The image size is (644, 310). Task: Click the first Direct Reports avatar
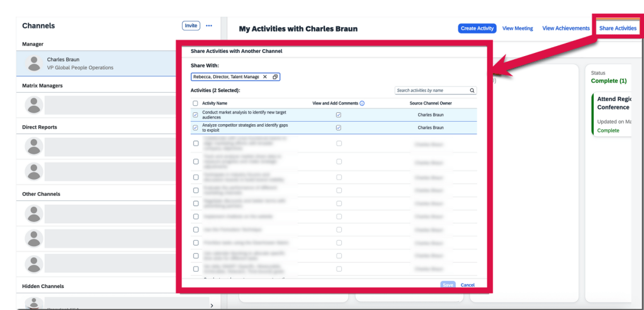point(33,146)
